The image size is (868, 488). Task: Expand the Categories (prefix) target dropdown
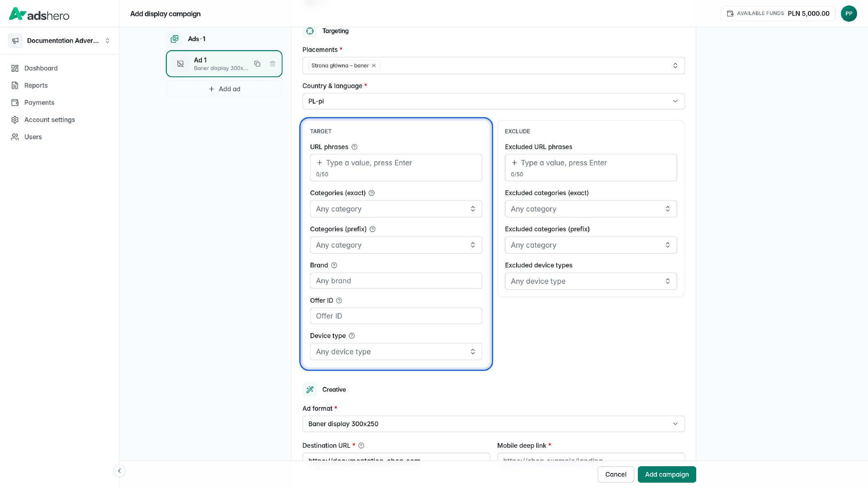[x=396, y=245]
